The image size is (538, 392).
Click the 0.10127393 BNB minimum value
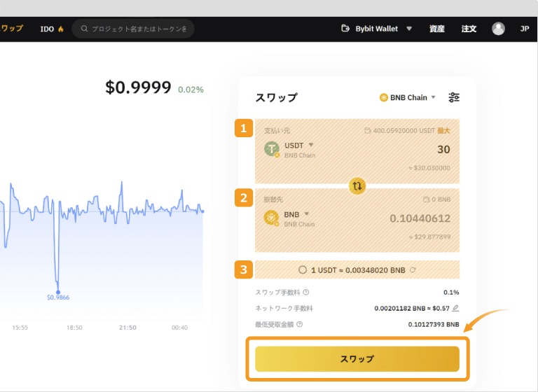(x=434, y=324)
